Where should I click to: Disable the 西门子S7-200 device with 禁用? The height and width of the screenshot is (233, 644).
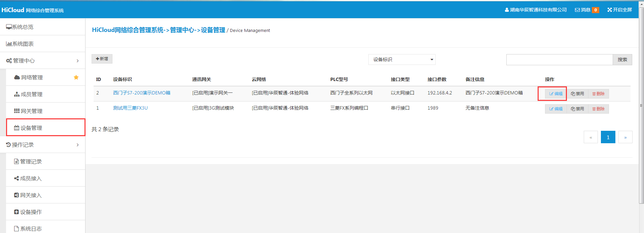coord(577,94)
